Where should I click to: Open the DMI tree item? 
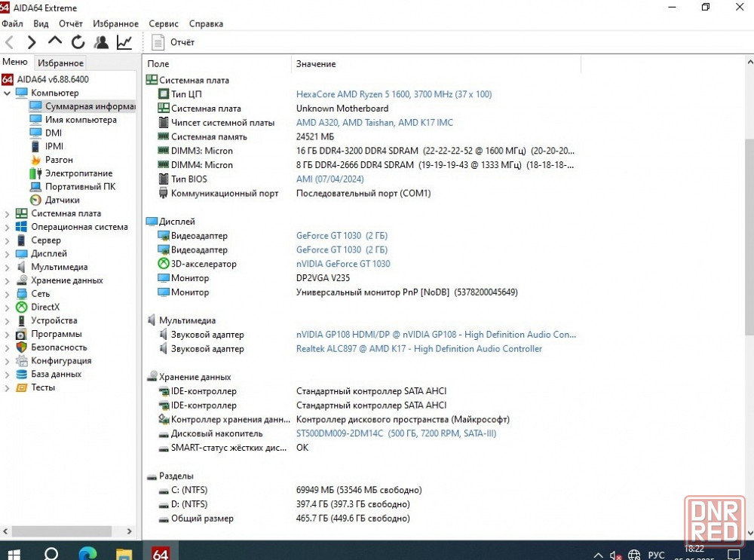tap(54, 133)
